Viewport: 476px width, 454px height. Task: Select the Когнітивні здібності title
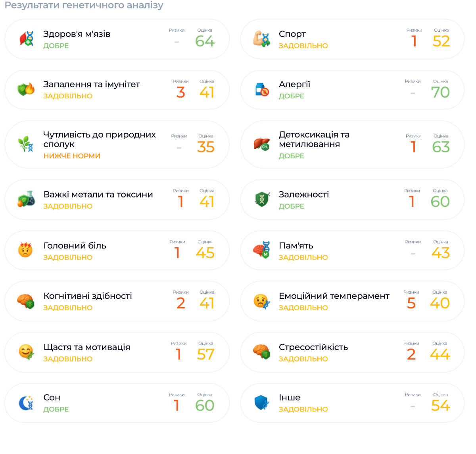tap(88, 296)
